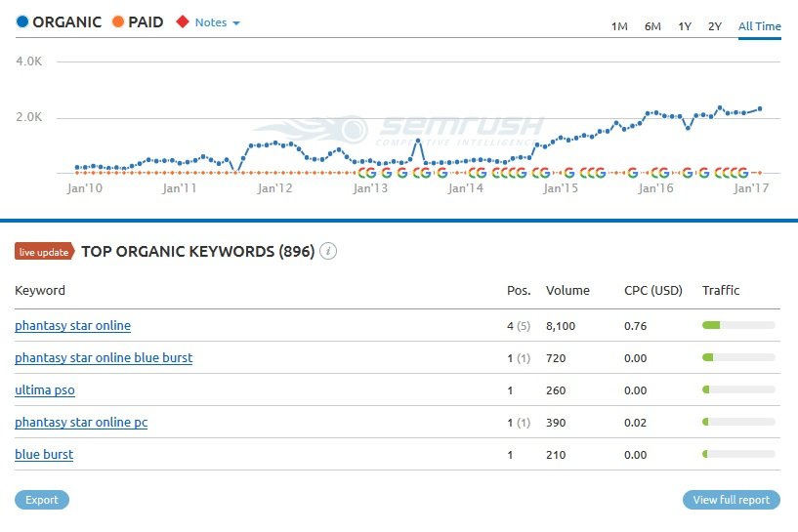Click the last Google note marker before Jan'17
This screenshot has height=532, width=798.
743,173
